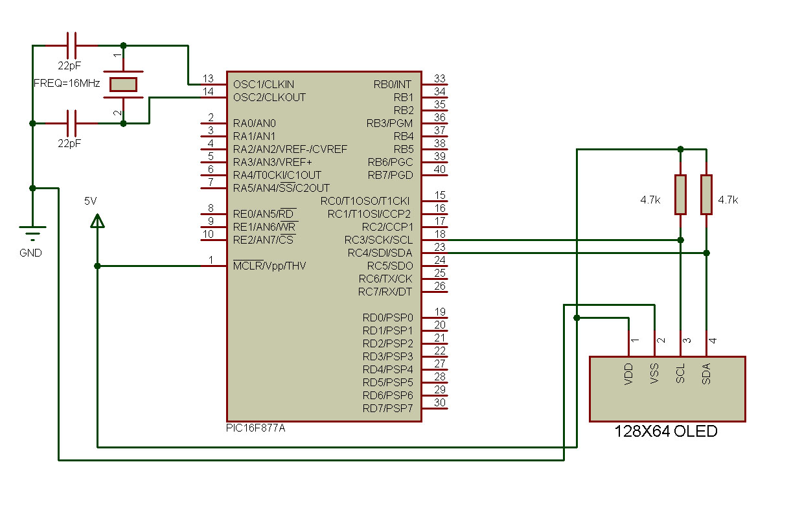Click the 128X64 OLED caption text
The image size is (791, 532).
666,431
